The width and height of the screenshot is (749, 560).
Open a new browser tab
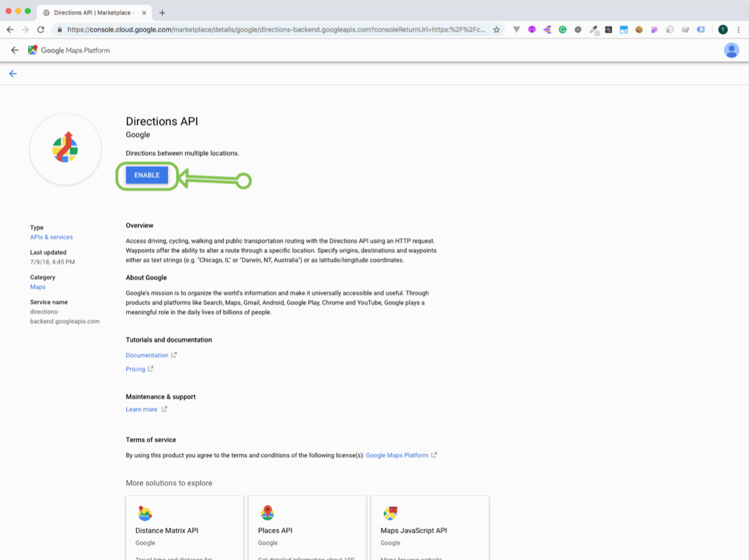tap(162, 13)
